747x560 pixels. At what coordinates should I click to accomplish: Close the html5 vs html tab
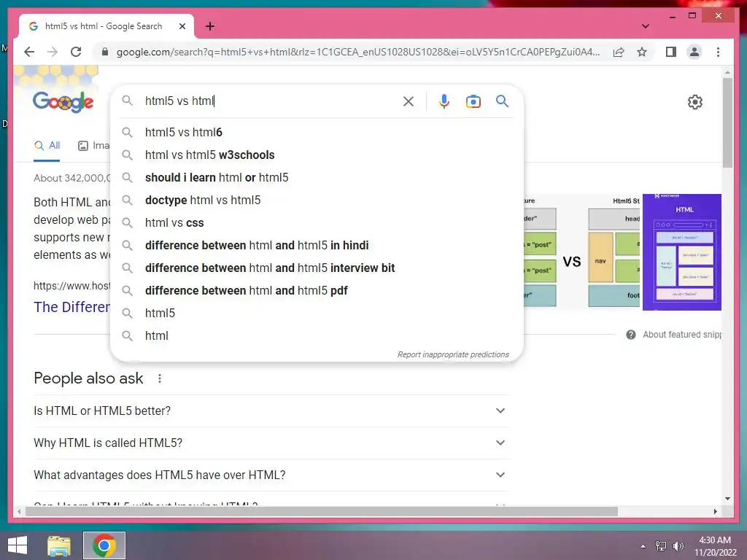(x=182, y=26)
